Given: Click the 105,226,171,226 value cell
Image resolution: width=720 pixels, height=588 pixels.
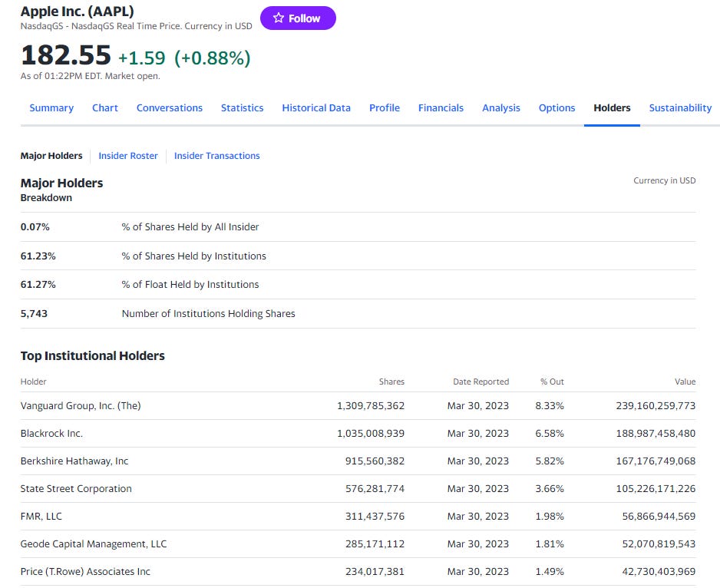Looking at the screenshot, I should point(656,488).
